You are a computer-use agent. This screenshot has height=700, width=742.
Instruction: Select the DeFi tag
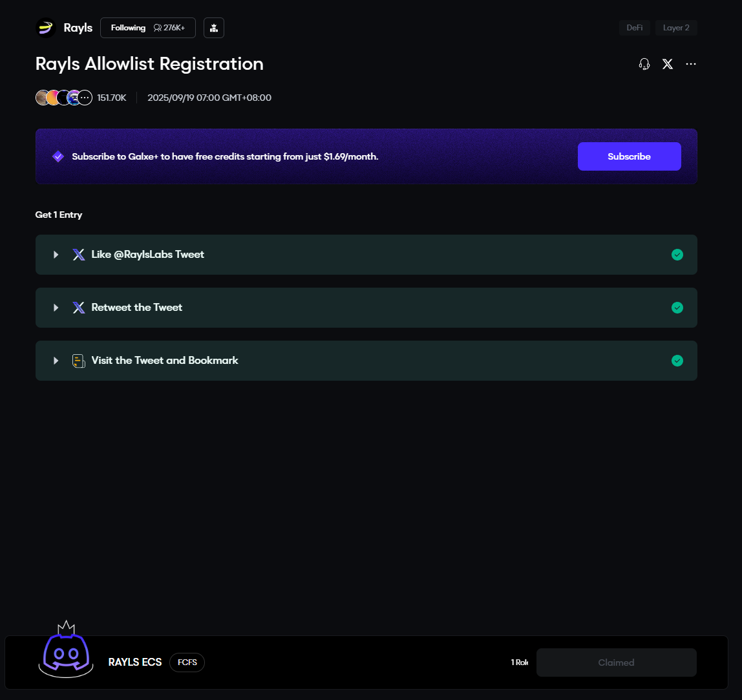(635, 28)
